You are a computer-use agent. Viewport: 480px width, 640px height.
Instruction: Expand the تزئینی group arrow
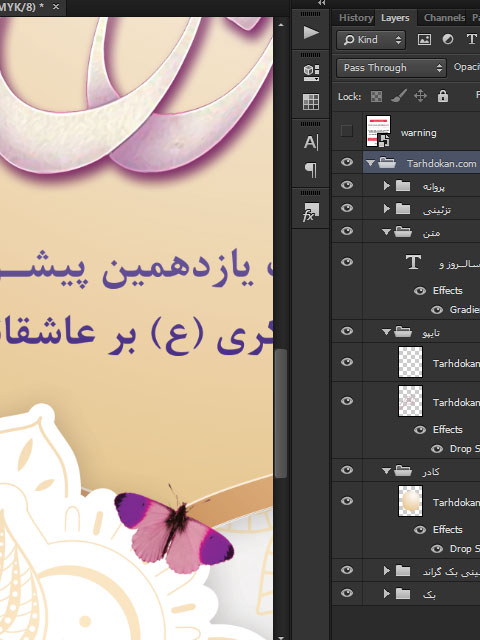pyautogui.click(x=387, y=209)
